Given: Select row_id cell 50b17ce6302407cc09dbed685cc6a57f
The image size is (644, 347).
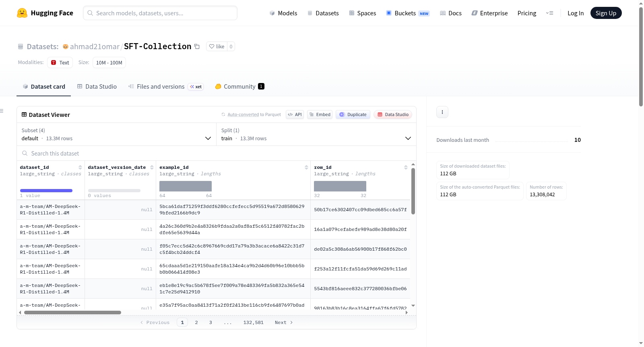Looking at the screenshot, I should point(360,210).
